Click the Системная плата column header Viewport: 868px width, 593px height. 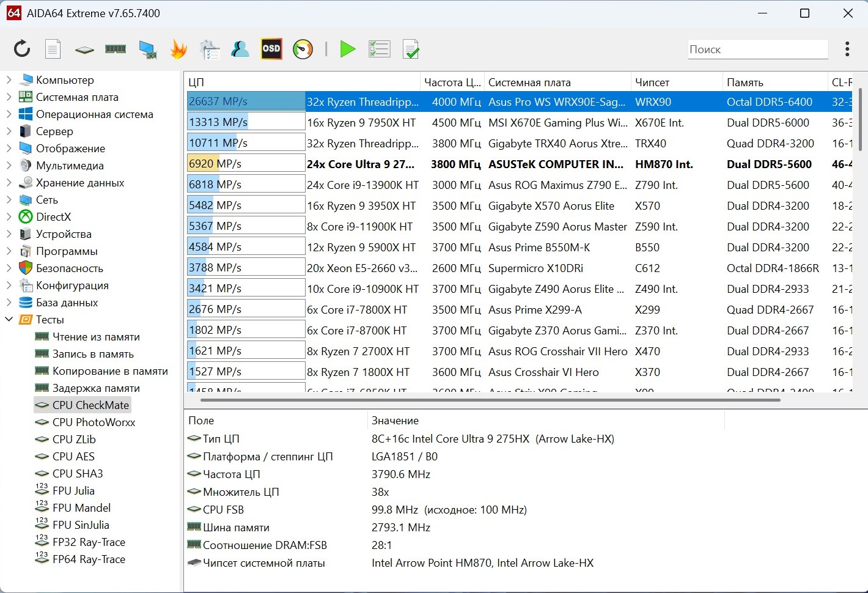(x=529, y=82)
